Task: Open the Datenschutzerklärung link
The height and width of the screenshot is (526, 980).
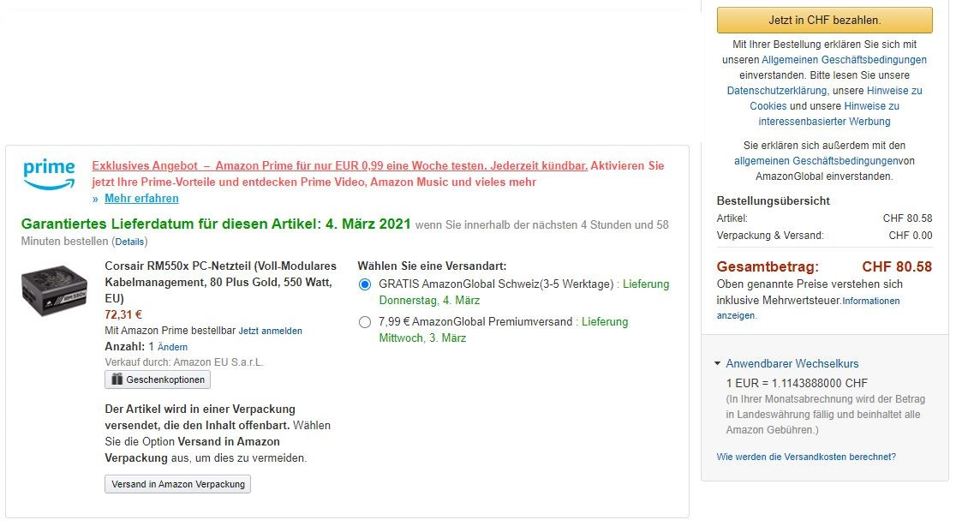Action: (x=777, y=91)
